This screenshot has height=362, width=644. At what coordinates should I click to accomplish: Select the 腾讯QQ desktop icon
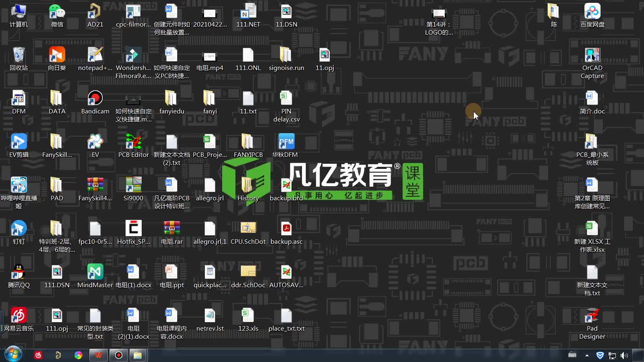click(x=19, y=273)
